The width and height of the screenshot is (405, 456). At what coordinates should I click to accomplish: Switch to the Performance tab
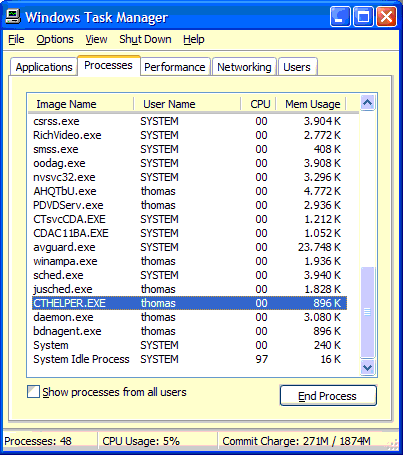[x=175, y=67]
